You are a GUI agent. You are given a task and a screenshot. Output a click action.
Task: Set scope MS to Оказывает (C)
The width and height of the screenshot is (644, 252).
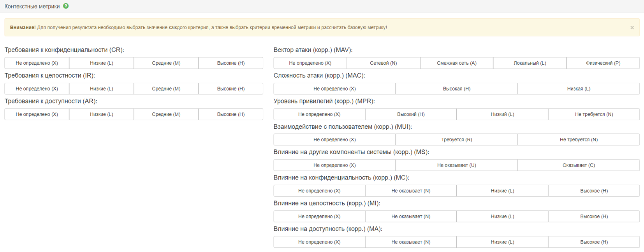(x=579, y=165)
